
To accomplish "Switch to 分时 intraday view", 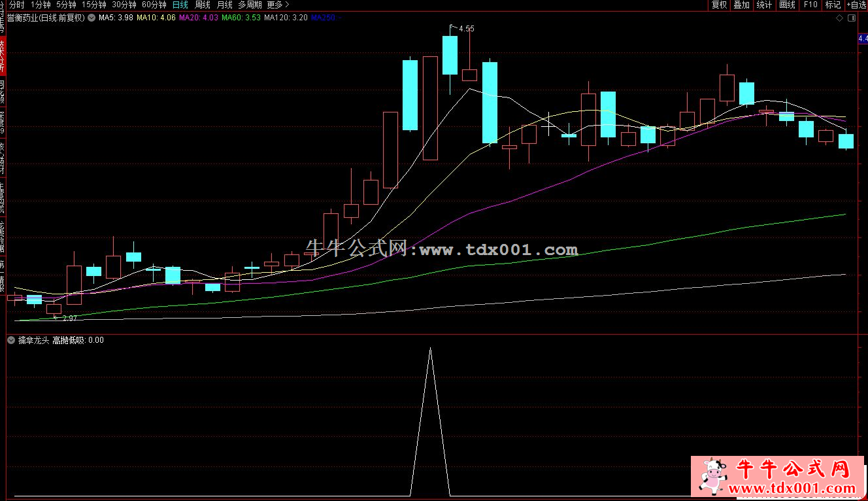I will point(16,5).
